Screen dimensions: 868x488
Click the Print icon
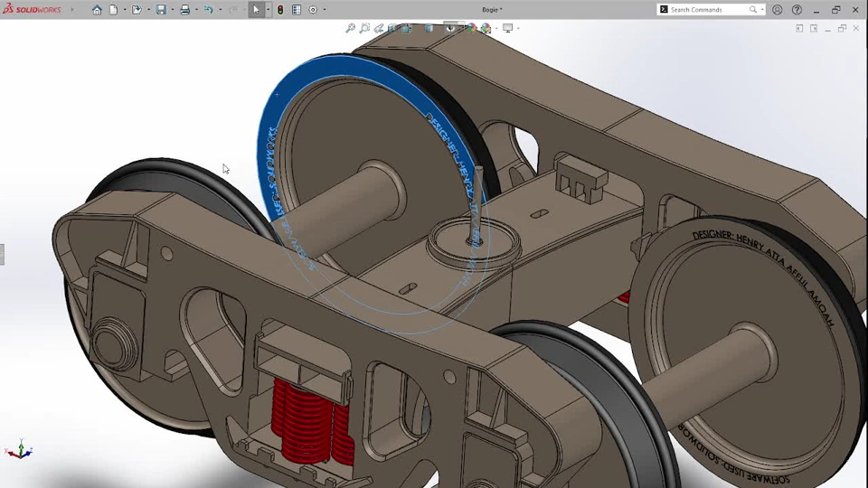[184, 10]
